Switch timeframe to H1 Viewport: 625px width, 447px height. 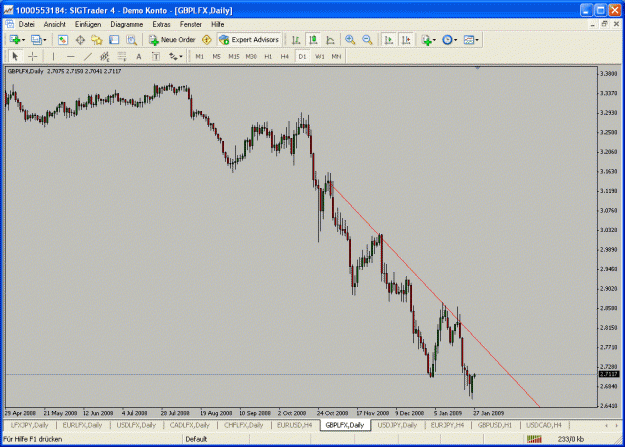coord(268,57)
